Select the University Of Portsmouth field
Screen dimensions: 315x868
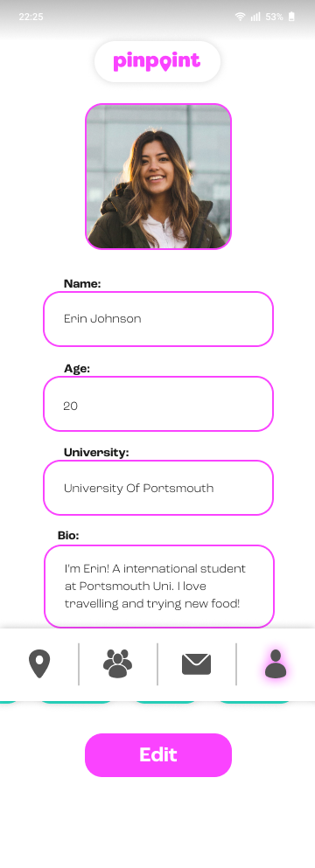pos(158,488)
